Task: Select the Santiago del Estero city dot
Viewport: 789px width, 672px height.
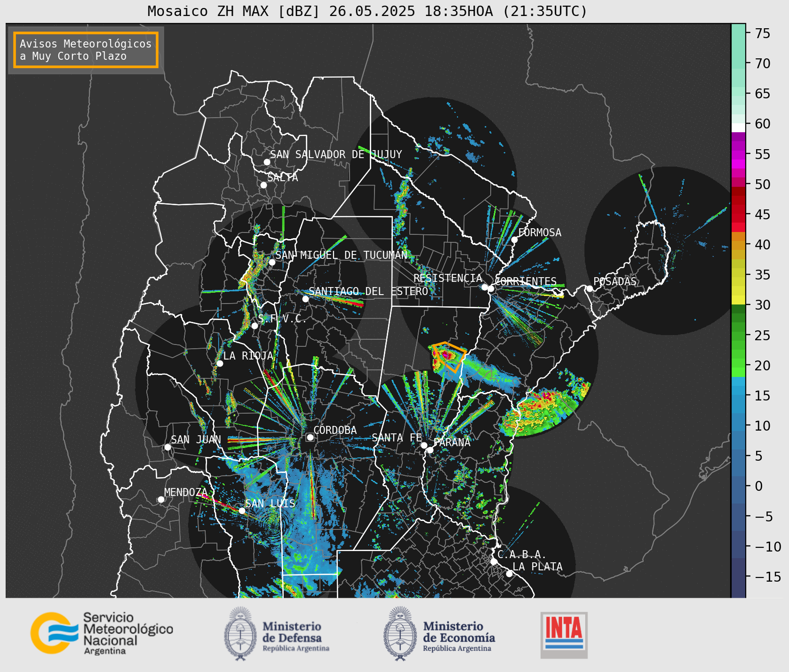Action: coord(305,299)
